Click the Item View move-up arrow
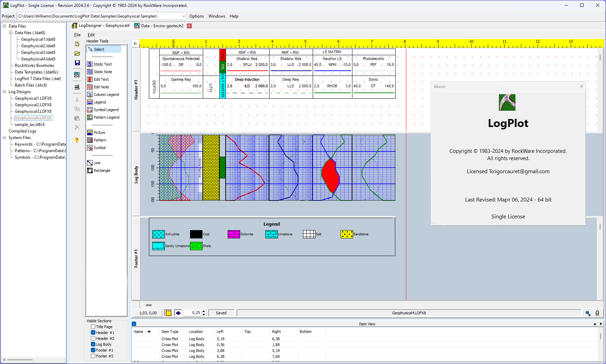Screen dimensions: 606x364 click(595, 324)
